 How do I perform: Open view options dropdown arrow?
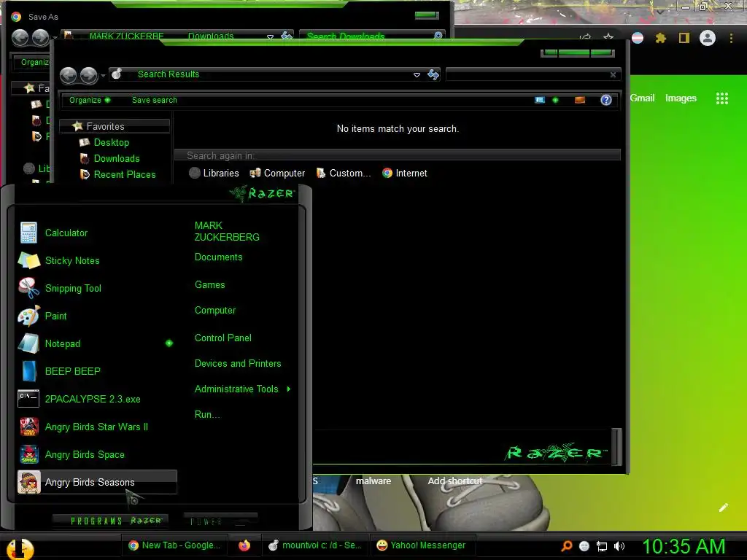coord(555,100)
